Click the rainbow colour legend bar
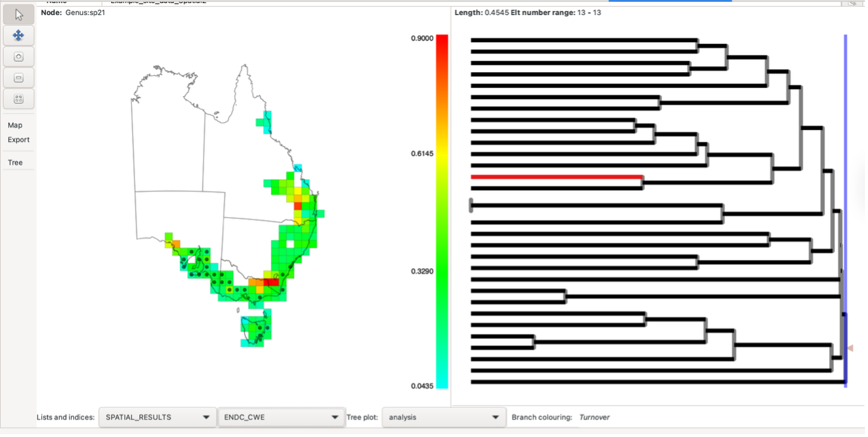The image size is (868, 437). 442,211
